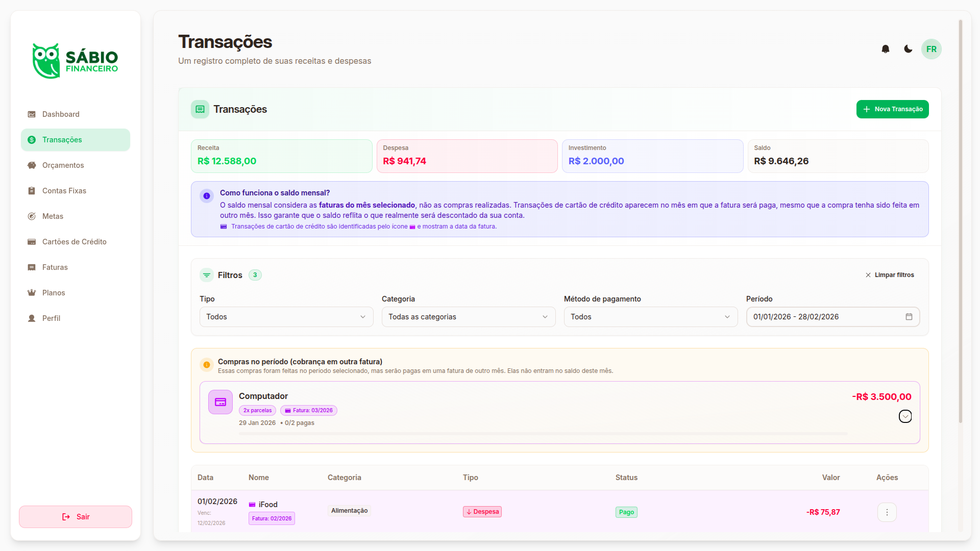The image size is (980, 551).
Task: Click the Filtros funnel icon
Action: [x=207, y=275]
